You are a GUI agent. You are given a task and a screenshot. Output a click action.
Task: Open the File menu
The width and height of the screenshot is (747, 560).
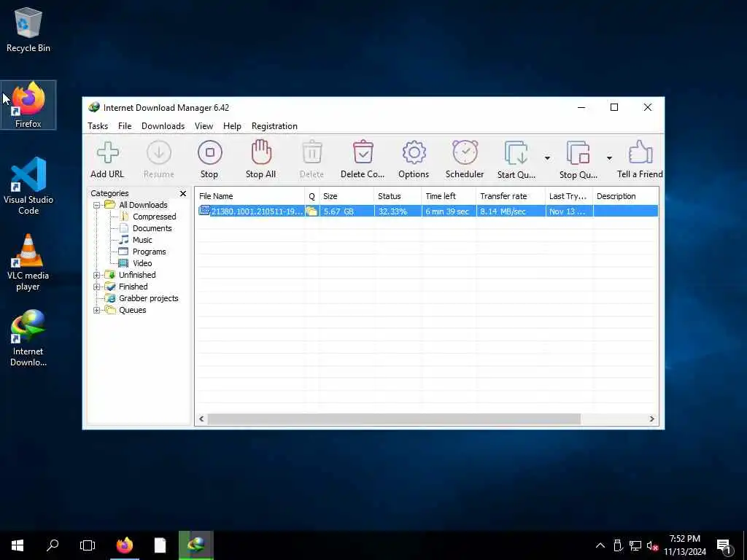coord(125,126)
